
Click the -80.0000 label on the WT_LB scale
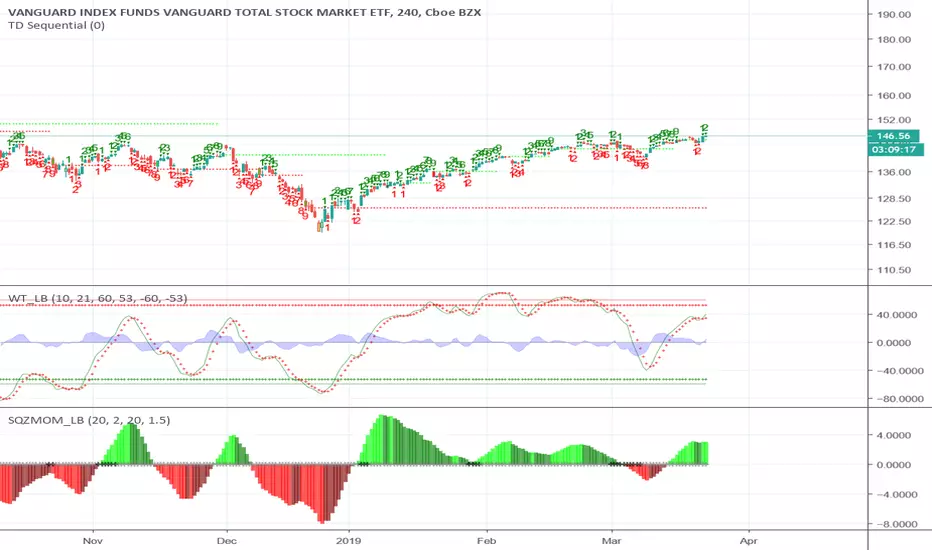pos(898,399)
